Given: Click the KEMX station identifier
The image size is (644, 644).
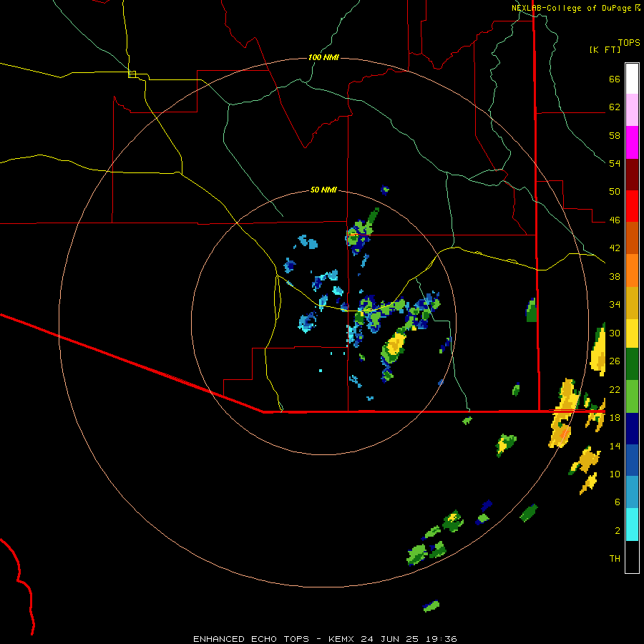Looking at the screenshot, I should click(343, 639).
